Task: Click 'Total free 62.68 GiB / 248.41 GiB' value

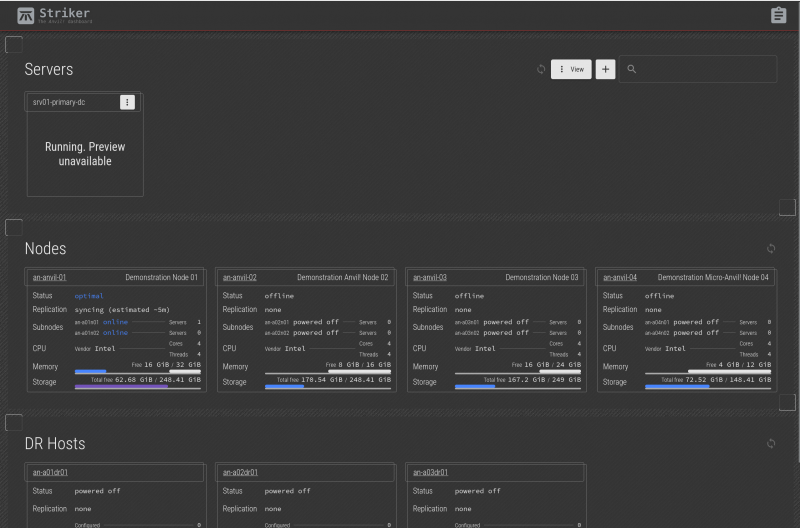Action: click(x=146, y=380)
